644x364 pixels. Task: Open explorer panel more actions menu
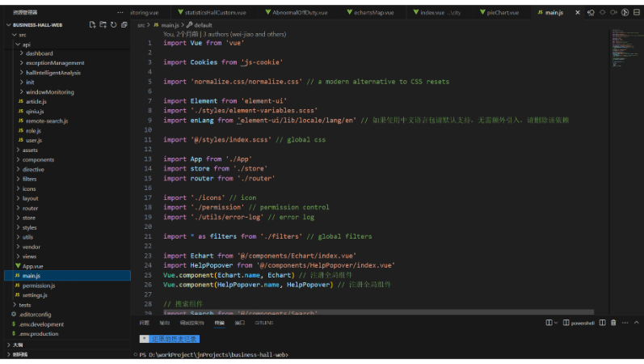tap(120, 12)
